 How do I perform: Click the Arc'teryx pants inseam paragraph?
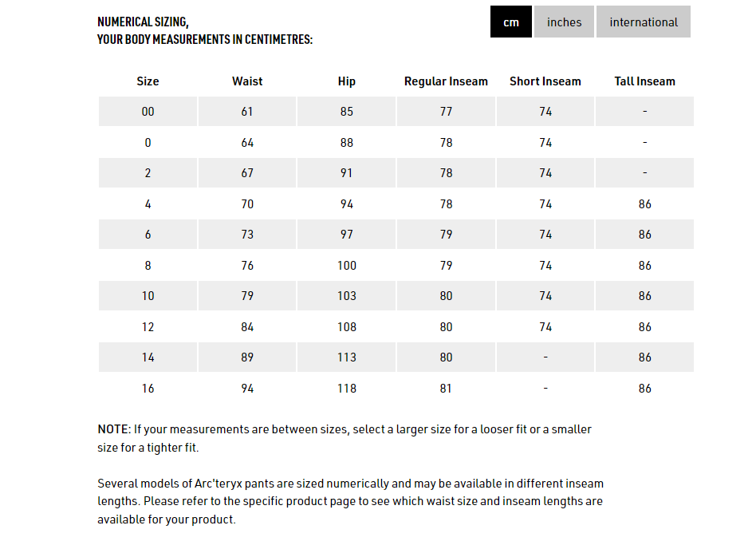[x=350, y=501]
